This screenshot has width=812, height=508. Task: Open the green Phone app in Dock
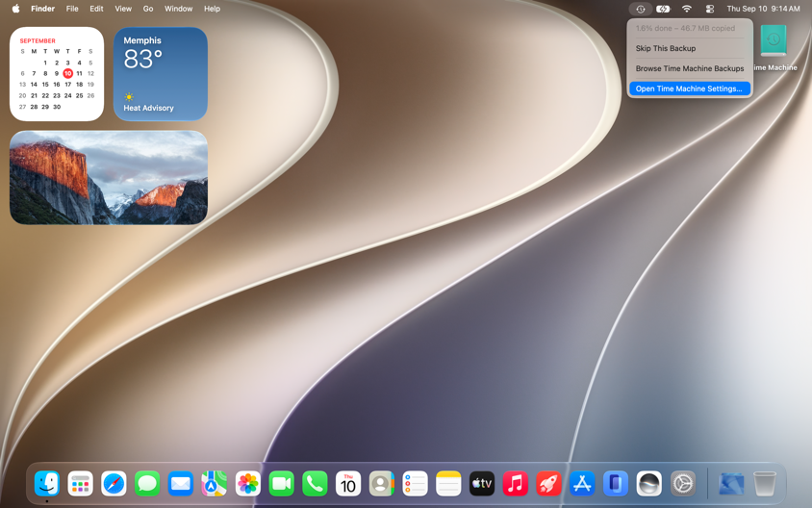click(x=315, y=484)
